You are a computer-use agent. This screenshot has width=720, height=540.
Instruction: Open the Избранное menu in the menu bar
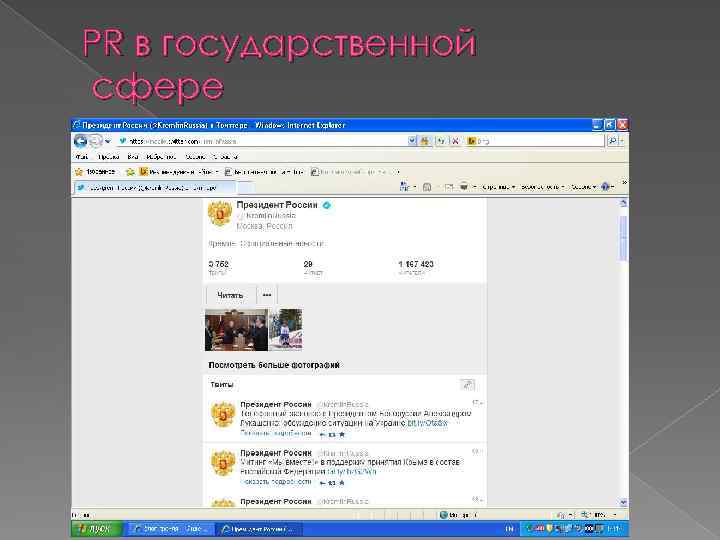[161, 157]
